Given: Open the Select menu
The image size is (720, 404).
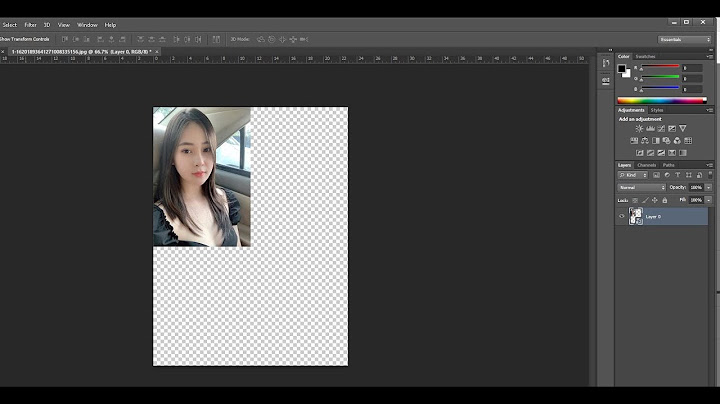Looking at the screenshot, I should 10,25.
